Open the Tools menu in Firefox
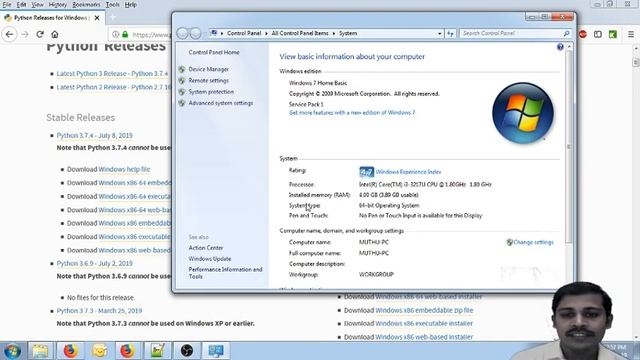Image resolution: width=640 pixels, height=360 pixels. click(x=112, y=4)
